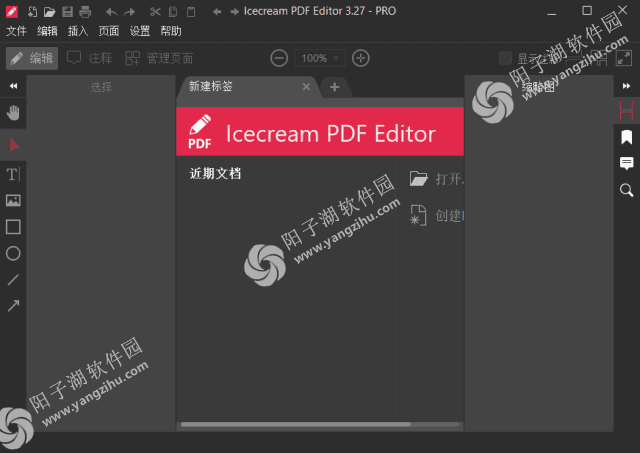Open the 100% zoom dropdown

(x=320, y=58)
